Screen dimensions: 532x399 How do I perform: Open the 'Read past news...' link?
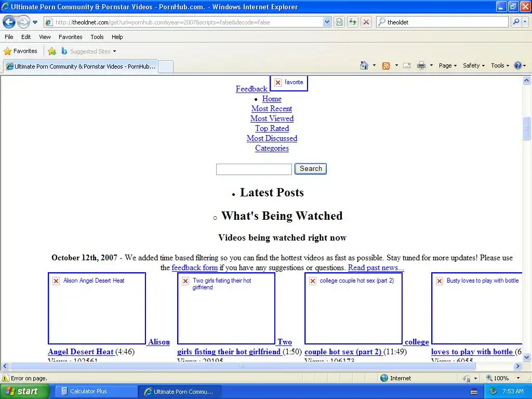(376, 268)
